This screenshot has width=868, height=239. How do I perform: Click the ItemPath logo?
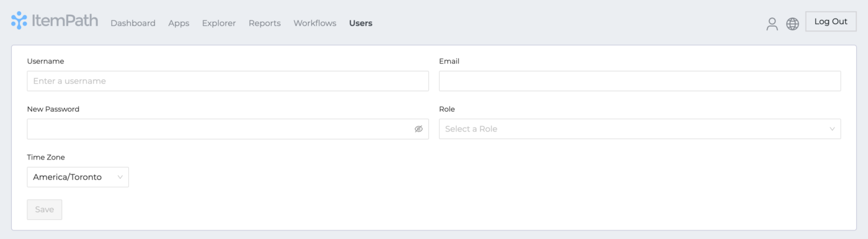pos(55,21)
